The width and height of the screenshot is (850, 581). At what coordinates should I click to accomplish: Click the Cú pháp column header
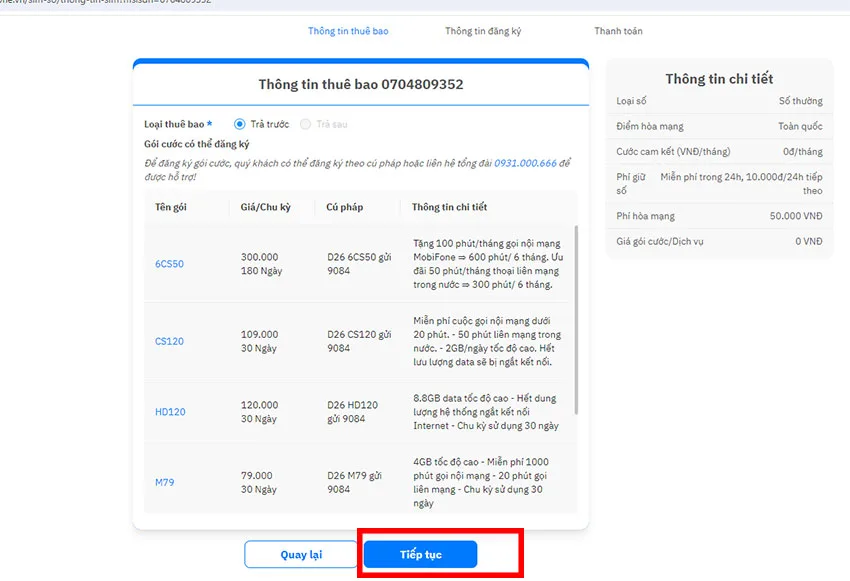point(345,207)
